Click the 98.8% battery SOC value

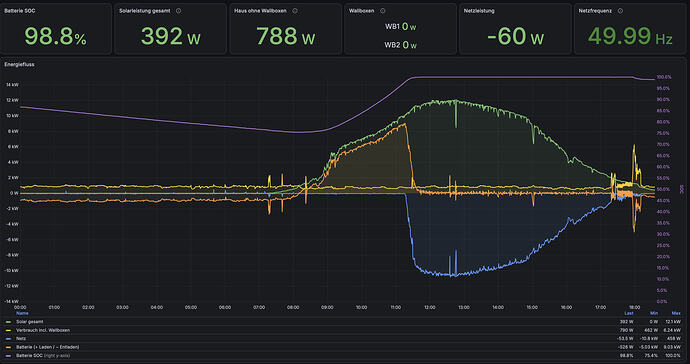pyautogui.click(x=55, y=36)
